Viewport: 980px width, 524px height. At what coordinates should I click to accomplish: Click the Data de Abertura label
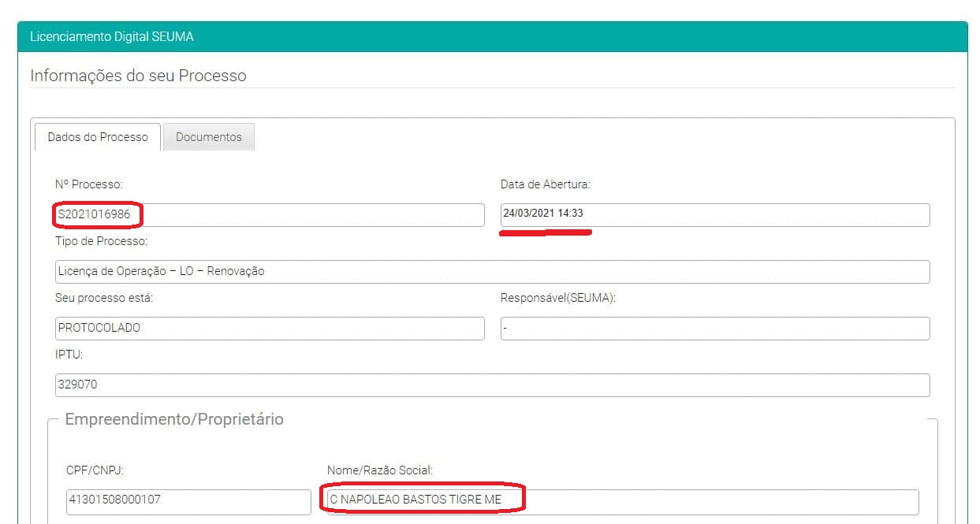545,184
